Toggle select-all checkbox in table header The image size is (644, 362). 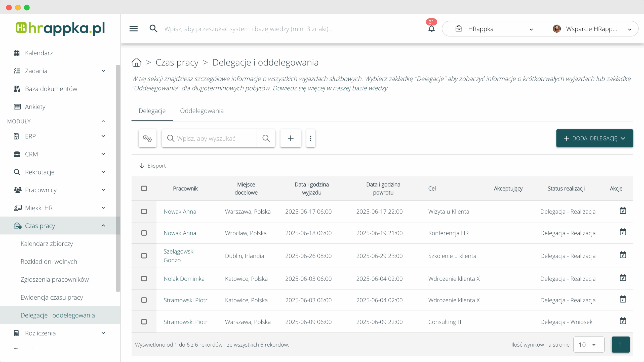click(144, 188)
